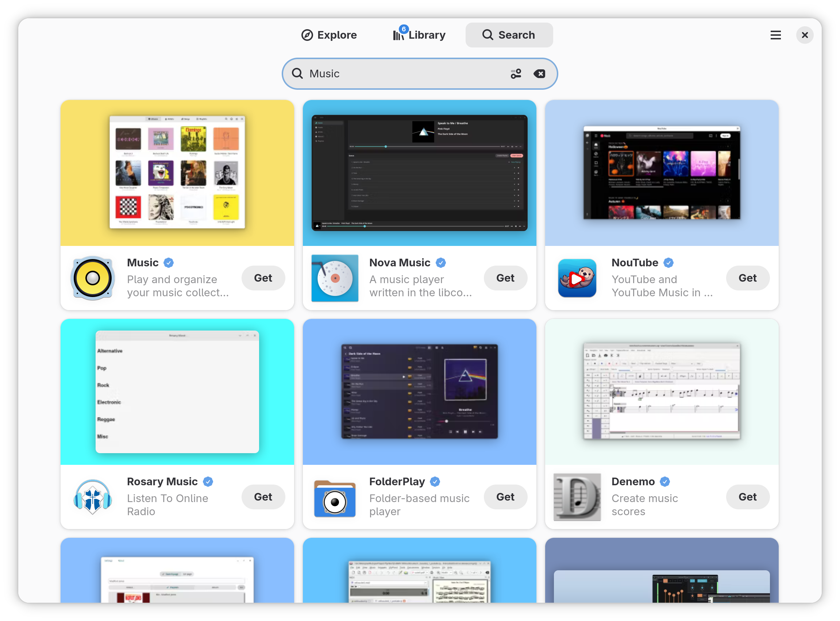The image size is (840, 621).
Task: Open the Rosary Music genre list screenshot
Action: point(177,392)
